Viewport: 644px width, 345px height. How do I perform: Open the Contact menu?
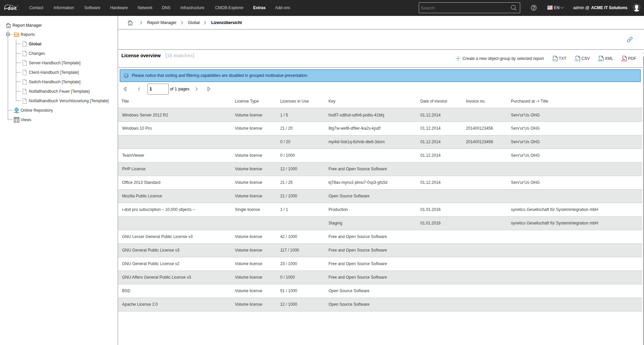pos(36,8)
